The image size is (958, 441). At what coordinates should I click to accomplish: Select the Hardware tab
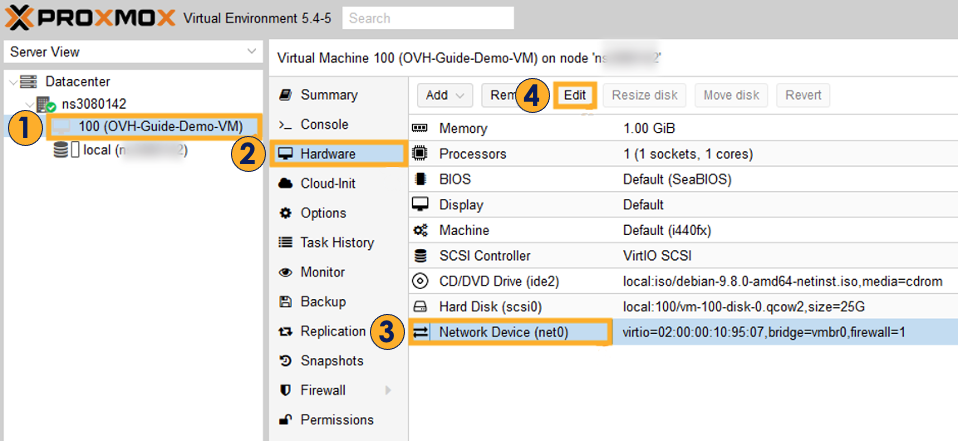[x=338, y=154]
